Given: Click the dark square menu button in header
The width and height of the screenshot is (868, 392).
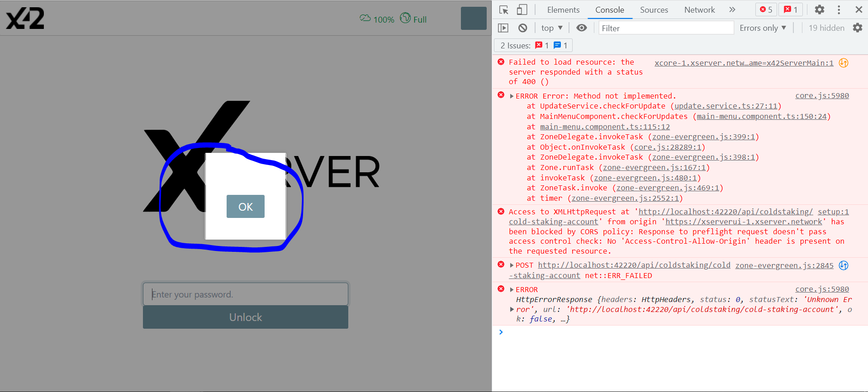Looking at the screenshot, I should pyautogui.click(x=474, y=19).
